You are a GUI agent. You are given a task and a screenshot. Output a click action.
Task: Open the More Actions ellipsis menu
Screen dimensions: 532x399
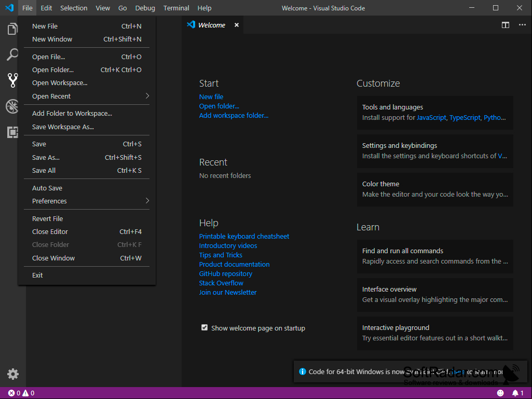[522, 25]
